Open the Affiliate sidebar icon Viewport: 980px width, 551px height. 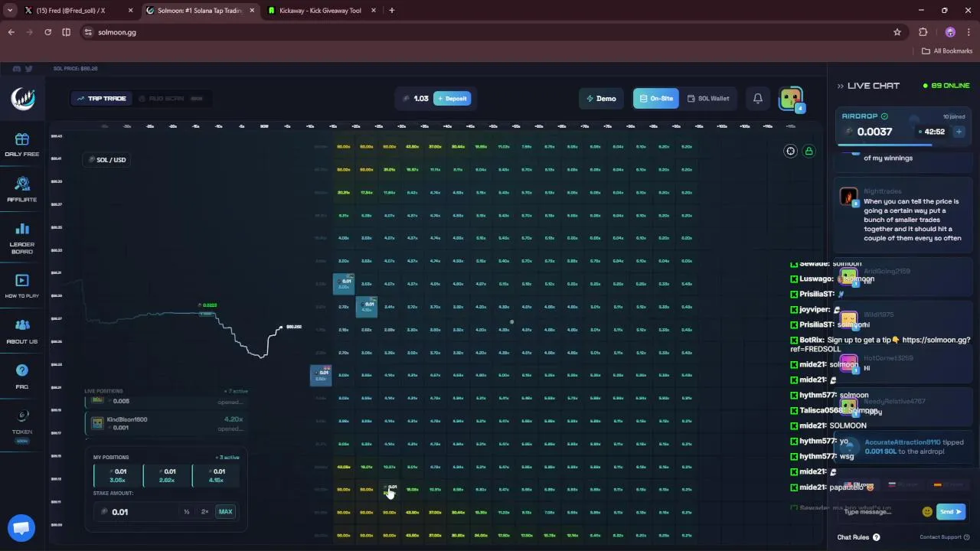pyautogui.click(x=22, y=184)
